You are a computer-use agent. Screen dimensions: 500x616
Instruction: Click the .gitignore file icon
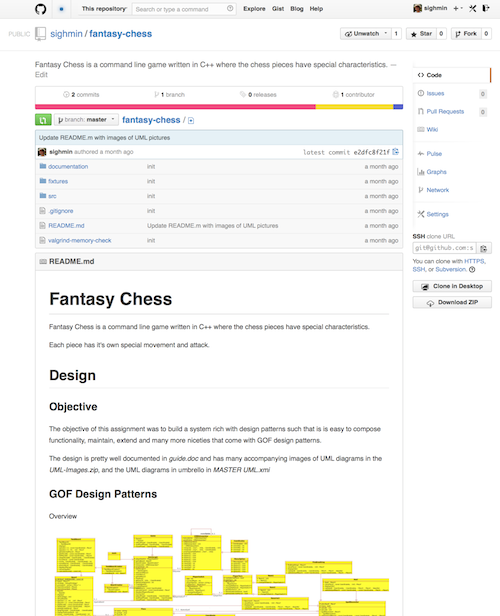click(42, 211)
